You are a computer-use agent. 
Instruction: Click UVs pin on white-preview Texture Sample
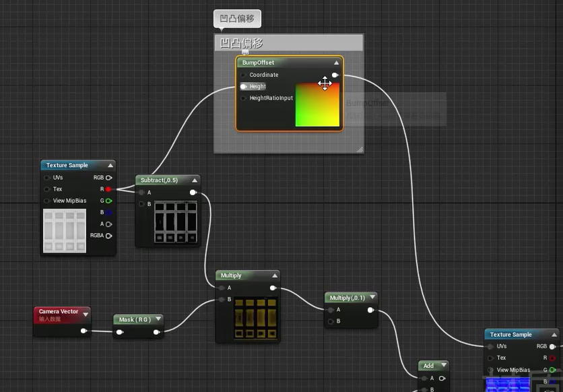(46, 178)
